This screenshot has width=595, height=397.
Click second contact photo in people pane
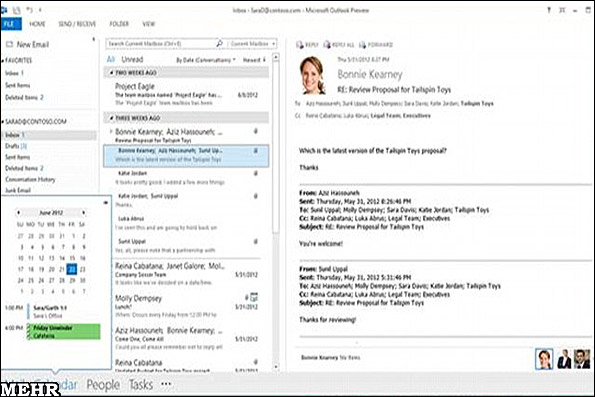pos(564,359)
